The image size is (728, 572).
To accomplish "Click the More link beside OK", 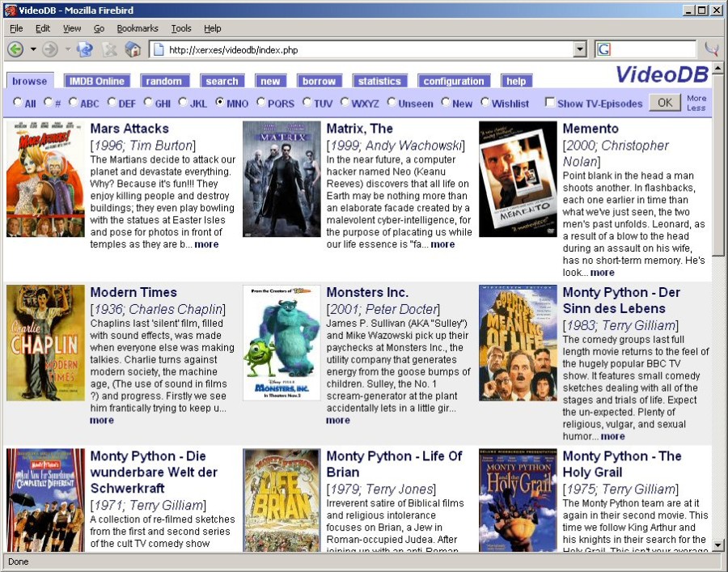I will 696,98.
